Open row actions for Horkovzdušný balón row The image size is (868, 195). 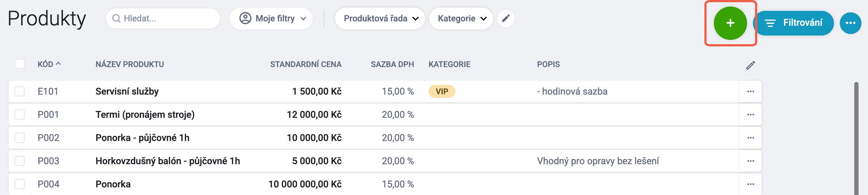tap(750, 161)
